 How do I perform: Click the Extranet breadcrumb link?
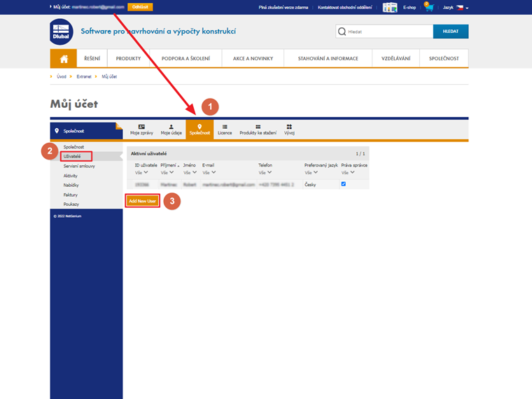pyautogui.click(x=84, y=77)
